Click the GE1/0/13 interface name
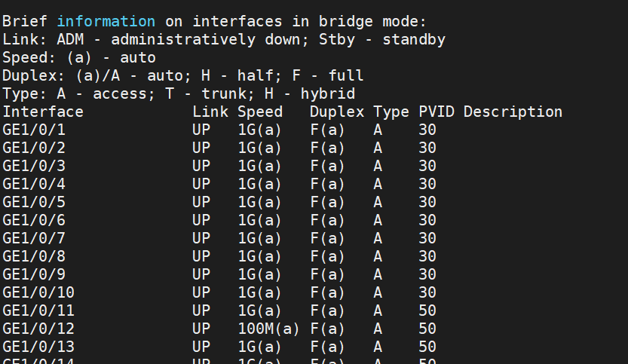 [38, 347]
